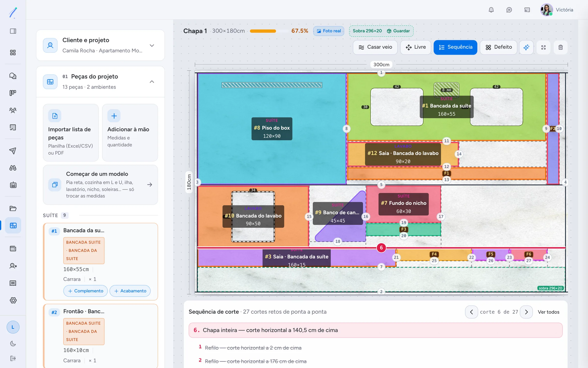Add Complemento to Bancada da suíte
Screen dimensions: 588x368
click(x=86, y=291)
